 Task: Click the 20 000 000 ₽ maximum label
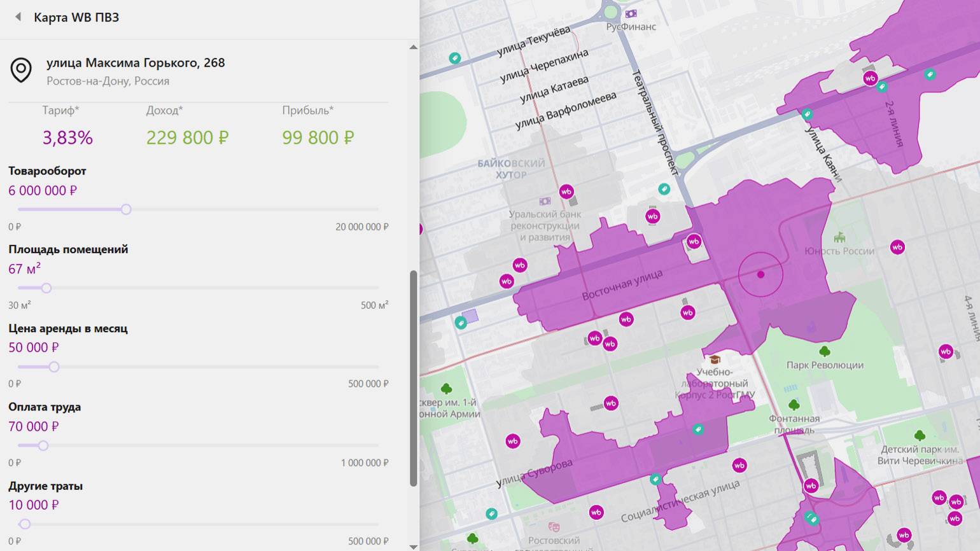click(x=361, y=227)
